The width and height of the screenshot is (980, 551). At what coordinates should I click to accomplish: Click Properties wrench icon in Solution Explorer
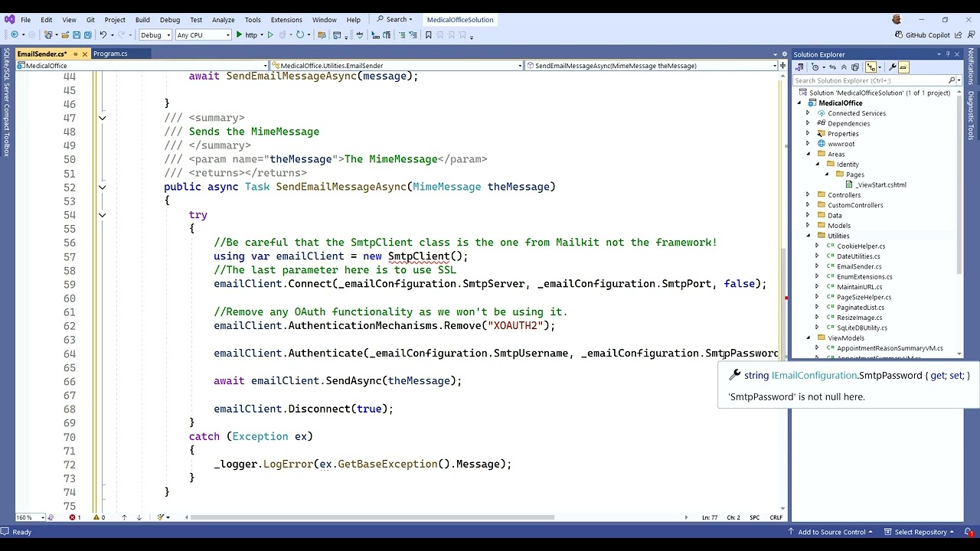pyautogui.click(x=893, y=67)
